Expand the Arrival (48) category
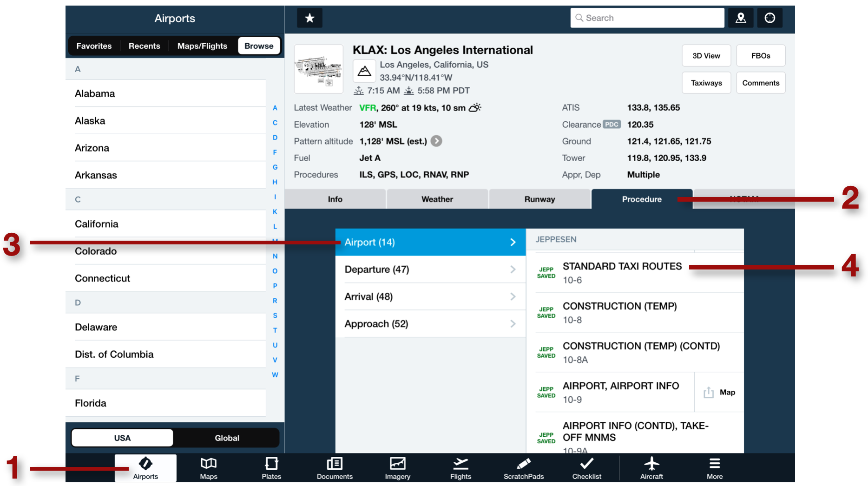 pos(430,296)
